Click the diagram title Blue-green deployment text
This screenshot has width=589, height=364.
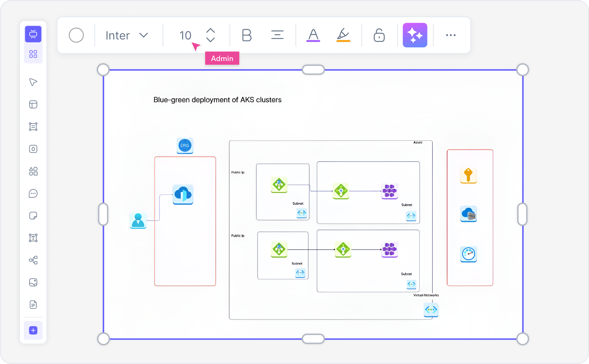coord(217,100)
